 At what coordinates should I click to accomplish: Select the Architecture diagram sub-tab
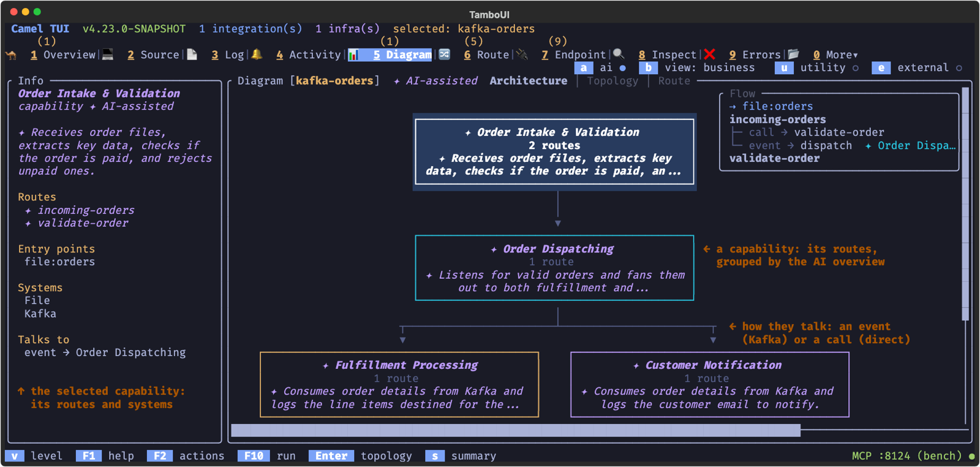(x=528, y=81)
